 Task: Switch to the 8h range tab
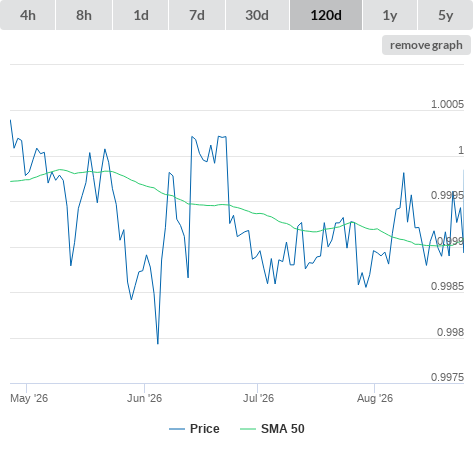coord(84,15)
